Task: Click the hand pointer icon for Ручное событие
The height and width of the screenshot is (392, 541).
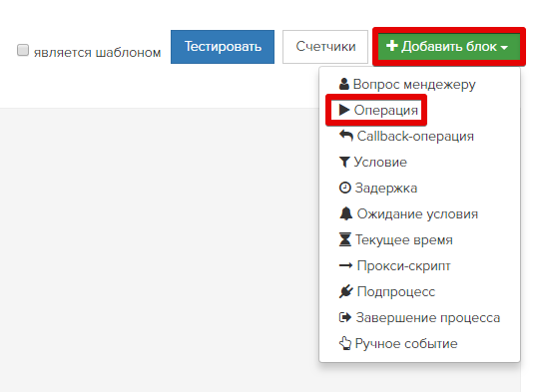Action: tap(345, 343)
